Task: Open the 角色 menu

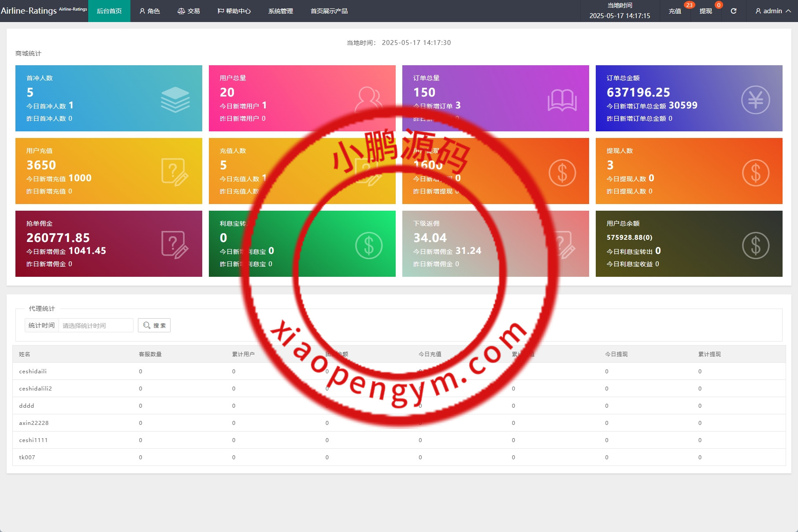Action: click(149, 11)
